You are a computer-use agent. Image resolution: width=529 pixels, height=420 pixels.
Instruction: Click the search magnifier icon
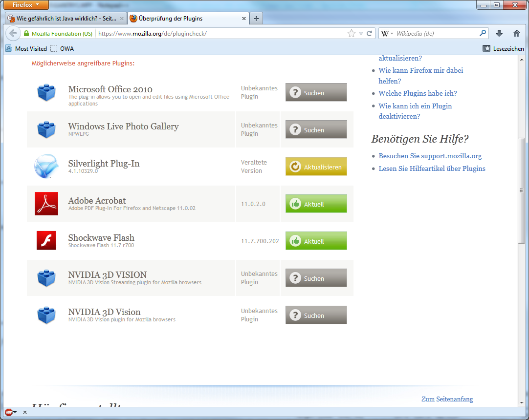(x=483, y=33)
